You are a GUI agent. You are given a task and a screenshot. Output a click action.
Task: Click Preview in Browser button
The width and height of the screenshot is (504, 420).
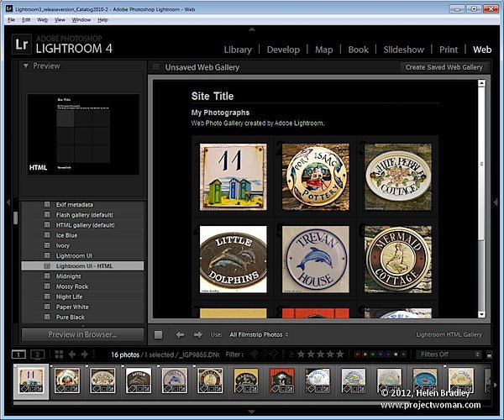[x=82, y=334]
